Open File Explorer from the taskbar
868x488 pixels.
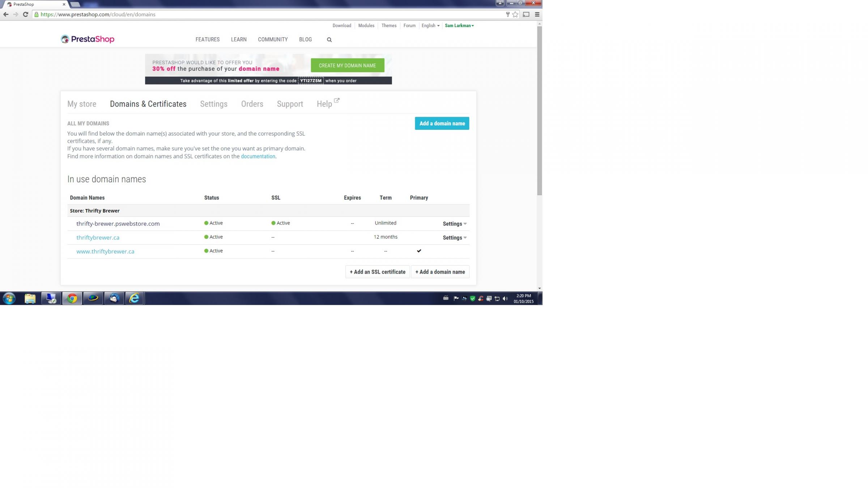30,298
